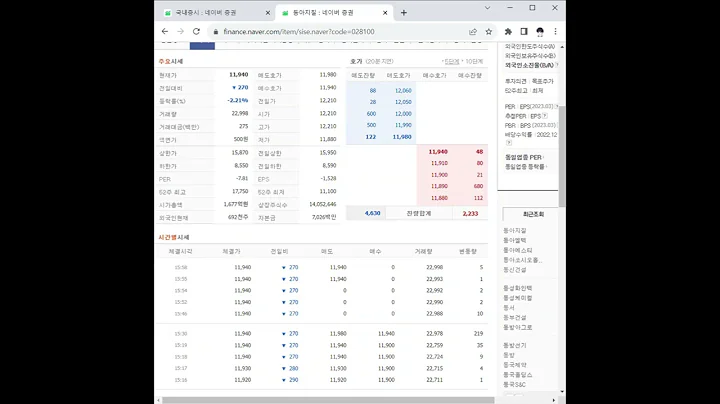Click the -2.21% change rate value
720x404 pixels.
[237, 100]
